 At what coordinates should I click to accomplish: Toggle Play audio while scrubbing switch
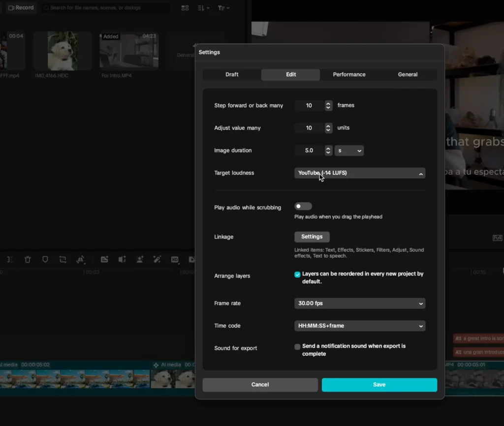tap(303, 206)
